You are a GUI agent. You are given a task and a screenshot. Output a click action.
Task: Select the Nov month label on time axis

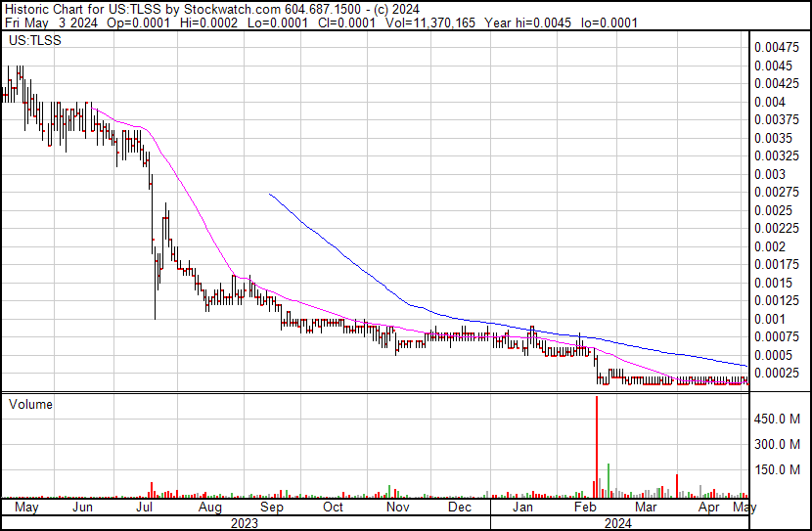coord(395,509)
